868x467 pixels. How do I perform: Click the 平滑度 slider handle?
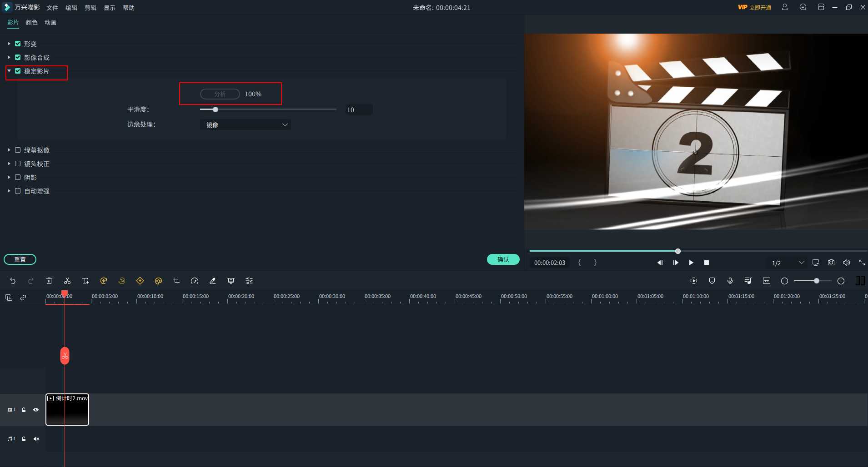(x=216, y=109)
